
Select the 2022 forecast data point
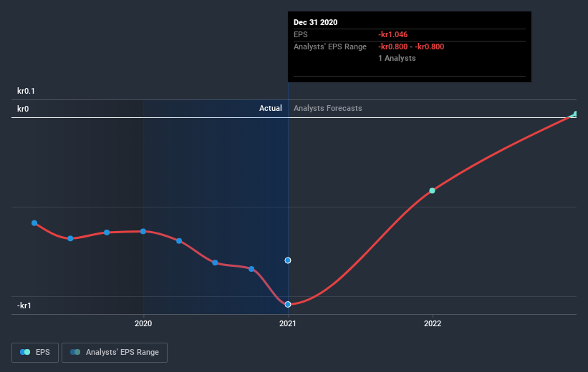(x=432, y=191)
